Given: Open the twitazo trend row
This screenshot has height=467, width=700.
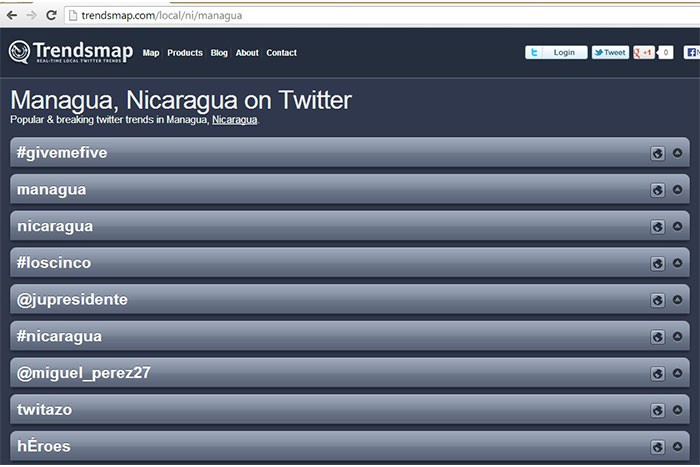Looking at the screenshot, I should [x=350, y=409].
